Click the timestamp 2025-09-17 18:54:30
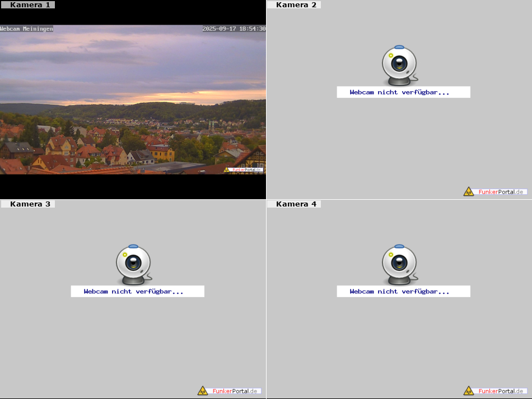532x399 pixels. tap(234, 29)
